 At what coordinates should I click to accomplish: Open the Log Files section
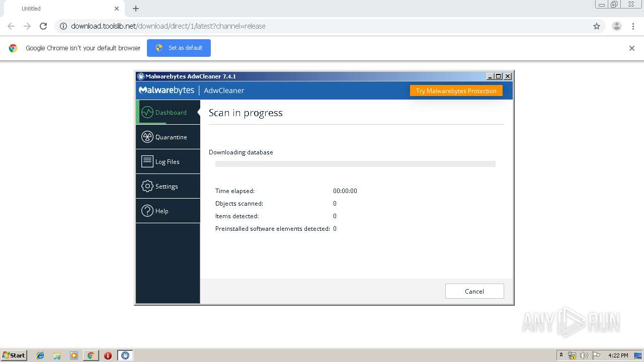(168, 161)
